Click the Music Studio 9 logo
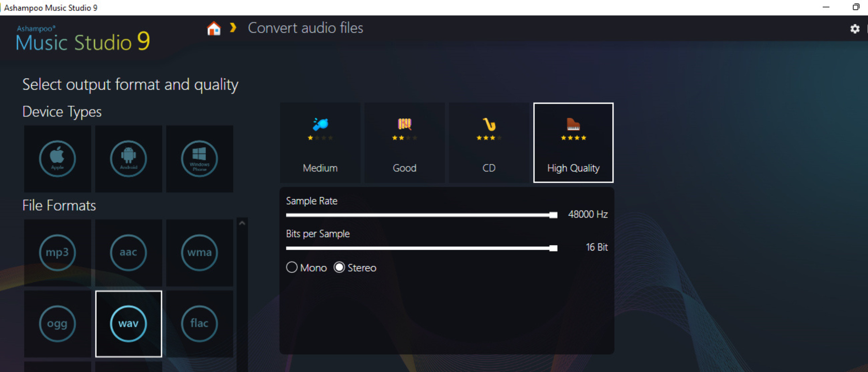Image resolution: width=868 pixels, height=372 pixels. [83, 39]
